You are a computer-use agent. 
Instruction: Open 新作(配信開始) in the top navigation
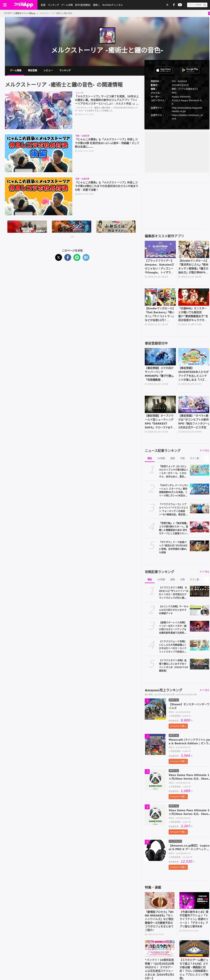[x=83, y=5]
